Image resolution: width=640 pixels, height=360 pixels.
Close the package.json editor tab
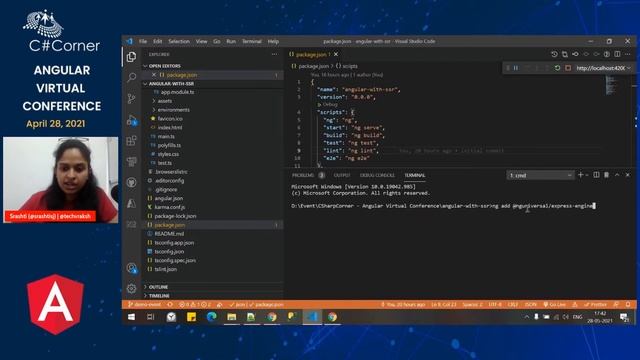(x=336, y=54)
